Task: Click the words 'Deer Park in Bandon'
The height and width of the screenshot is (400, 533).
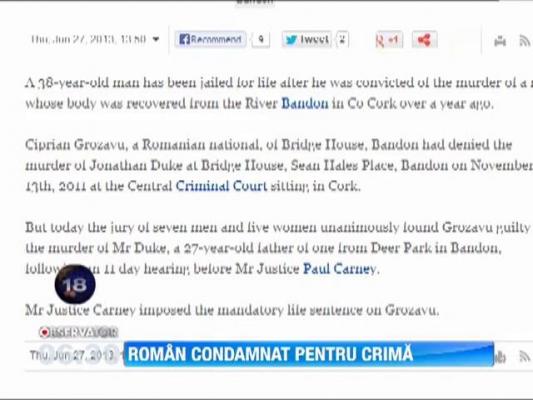Action: coord(435,248)
